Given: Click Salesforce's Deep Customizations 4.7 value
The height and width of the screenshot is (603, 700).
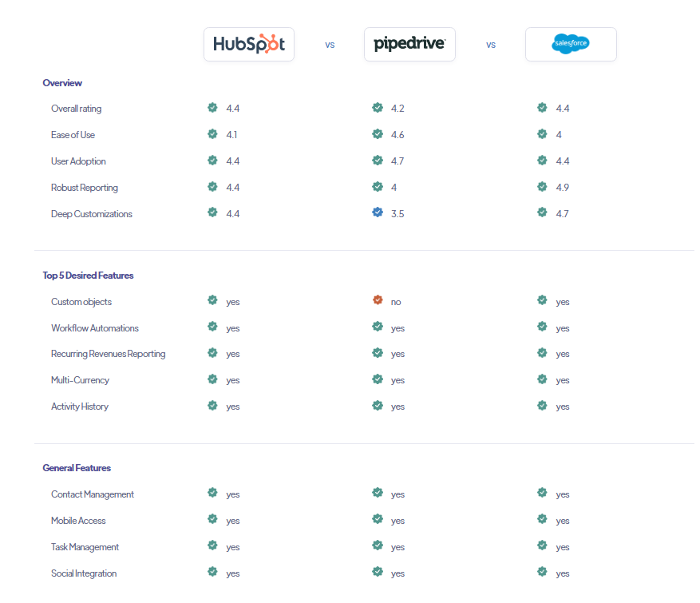Looking at the screenshot, I should click(562, 214).
